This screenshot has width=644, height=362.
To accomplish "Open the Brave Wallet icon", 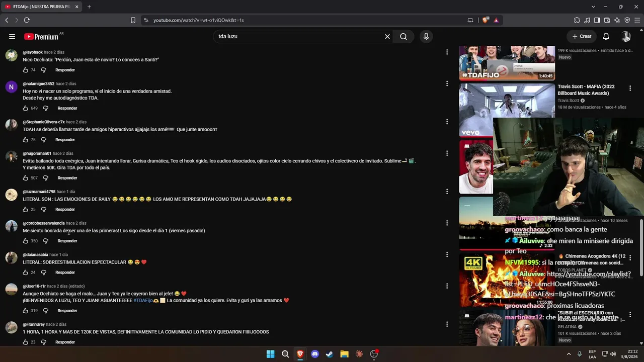I will coord(607,20).
